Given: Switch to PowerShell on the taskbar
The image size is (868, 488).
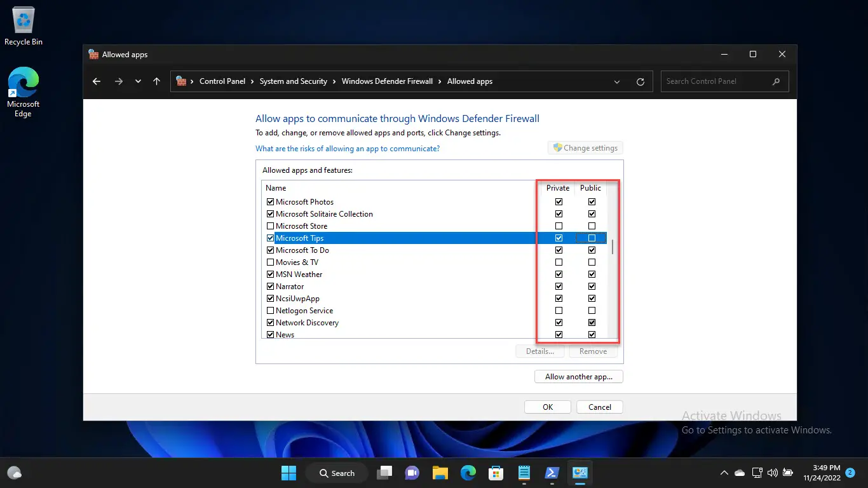Looking at the screenshot, I should [x=552, y=473].
